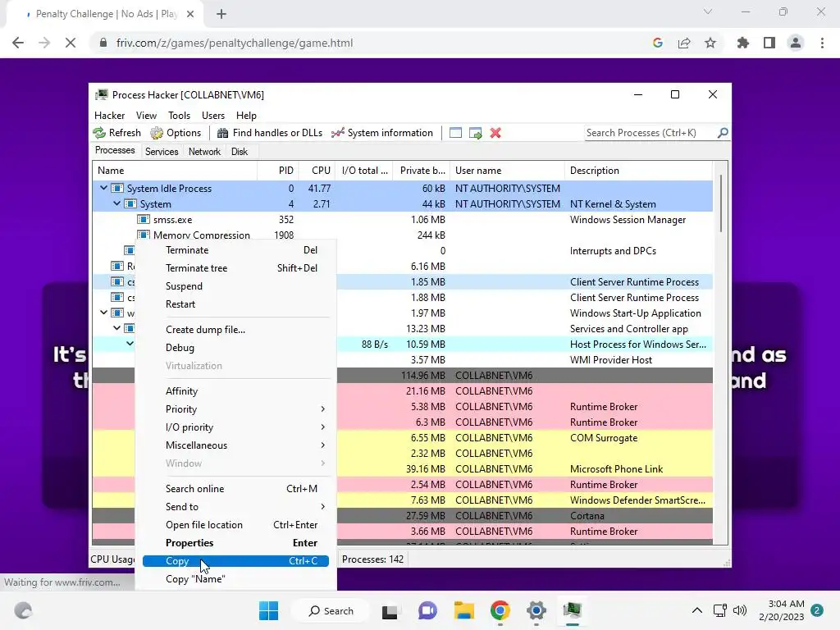The width and height of the screenshot is (840, 630).
Task: Collapse the System Idle Process tree
Action: click(x=103, y=188)
